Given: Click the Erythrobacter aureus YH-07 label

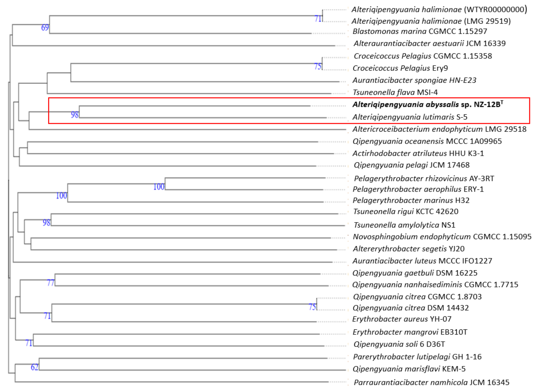Looking at the screenshot, I should coord(402,319).
